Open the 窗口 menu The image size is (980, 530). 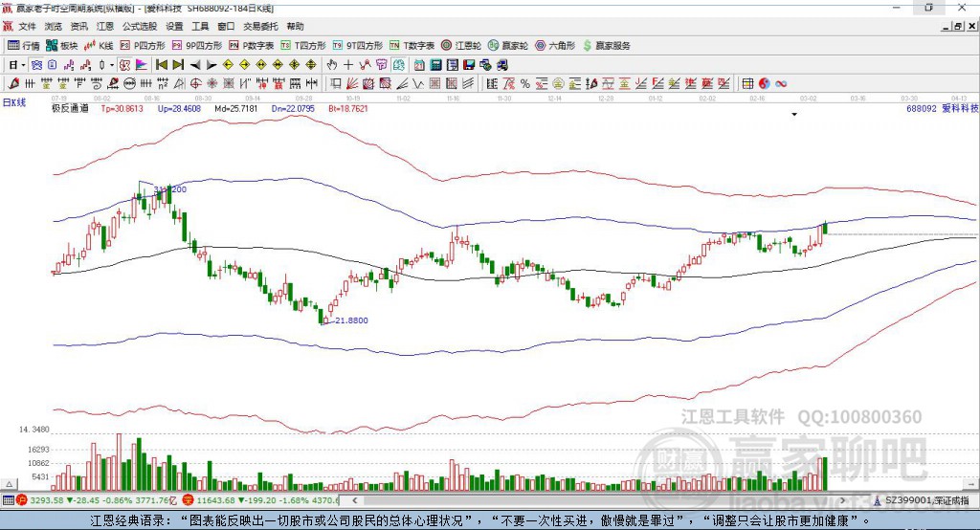tap(226, 26)
